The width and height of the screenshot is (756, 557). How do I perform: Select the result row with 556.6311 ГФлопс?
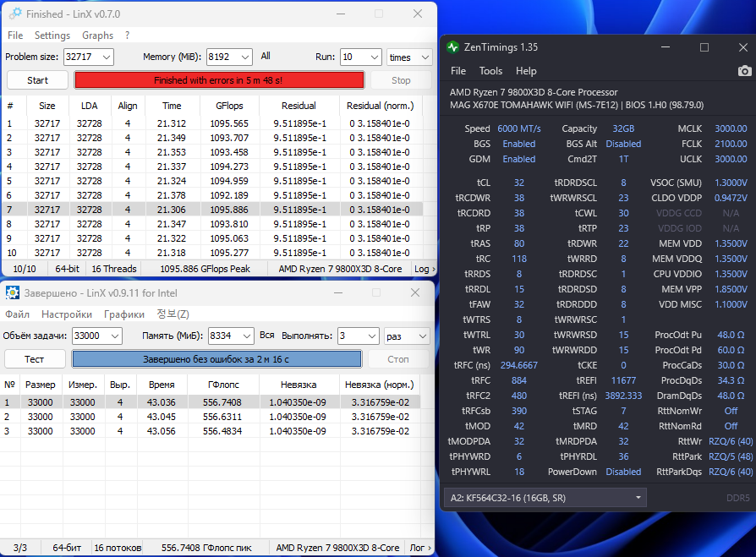coord(211,417)
